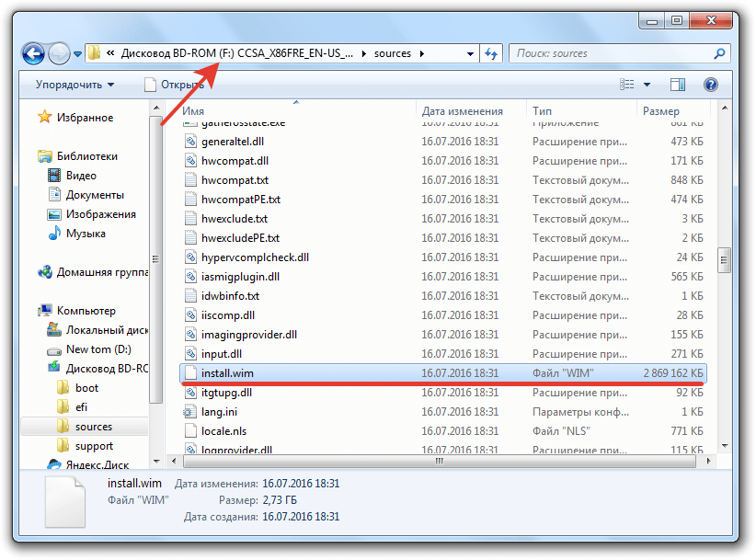Toggle the preview pane icon
This screenshot has width=756, height=560.
(678, 85)
